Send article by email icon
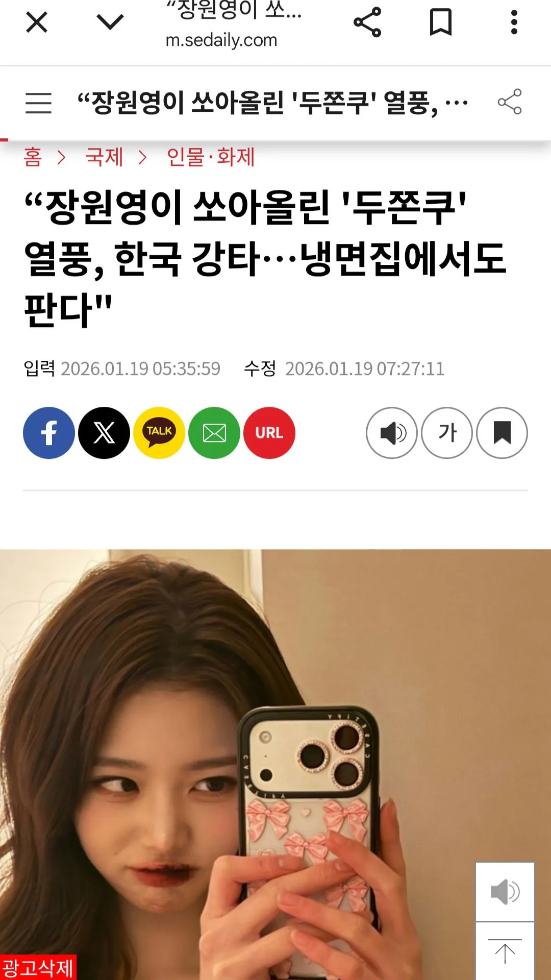 (x=214, y=433)
